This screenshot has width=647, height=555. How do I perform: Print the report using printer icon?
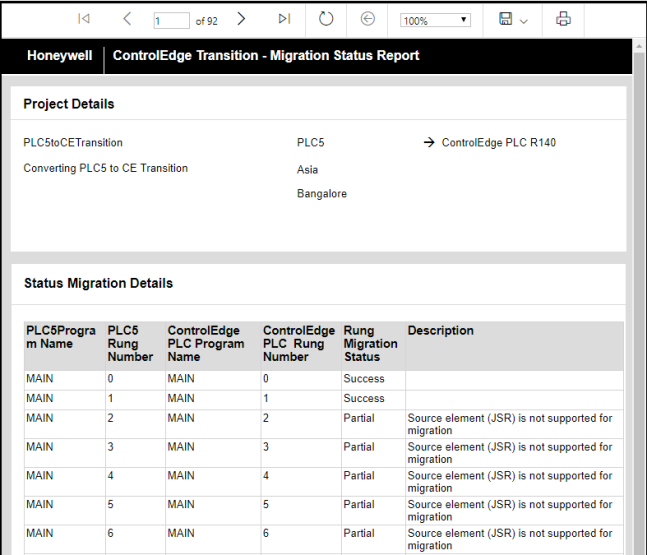point(563,19)
